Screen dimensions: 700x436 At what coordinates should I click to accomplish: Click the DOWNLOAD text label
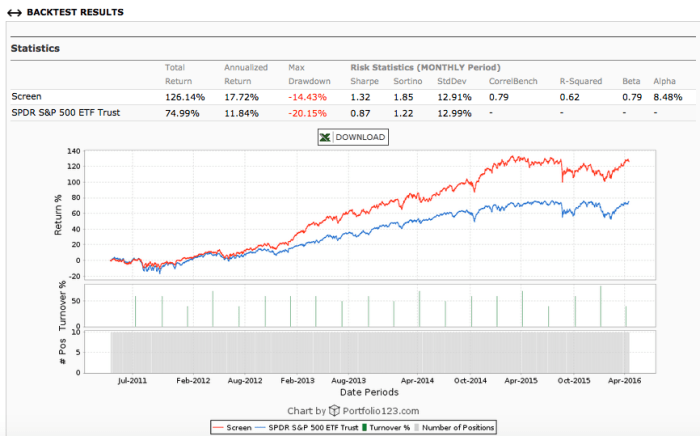(360, 137)
